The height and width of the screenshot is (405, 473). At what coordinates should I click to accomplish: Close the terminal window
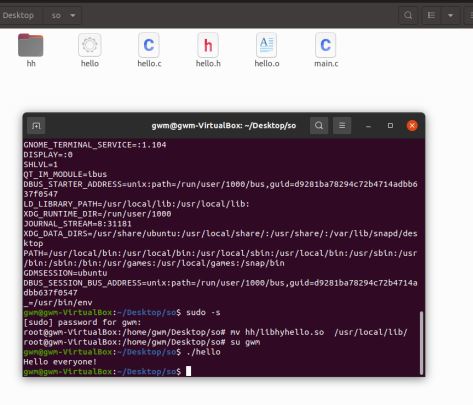412,126
